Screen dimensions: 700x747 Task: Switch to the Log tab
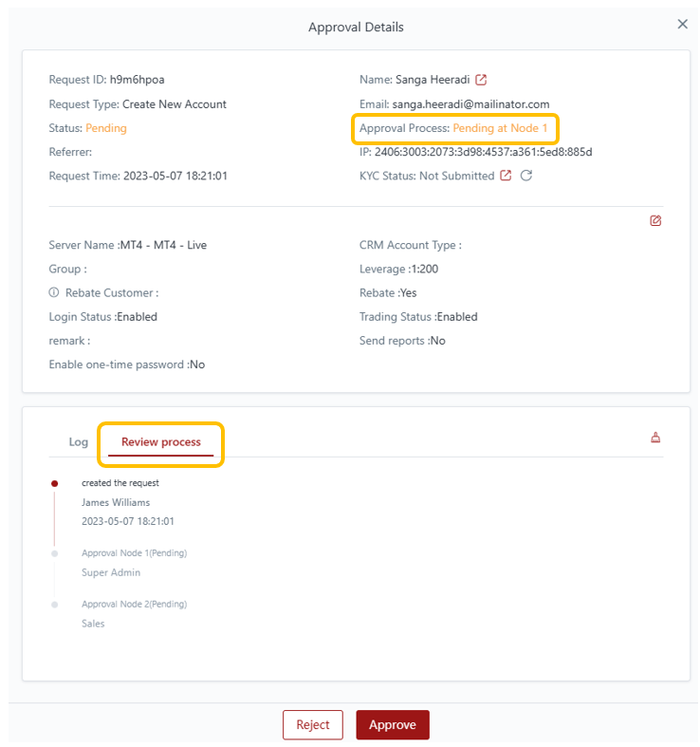(x=78, y=442)
